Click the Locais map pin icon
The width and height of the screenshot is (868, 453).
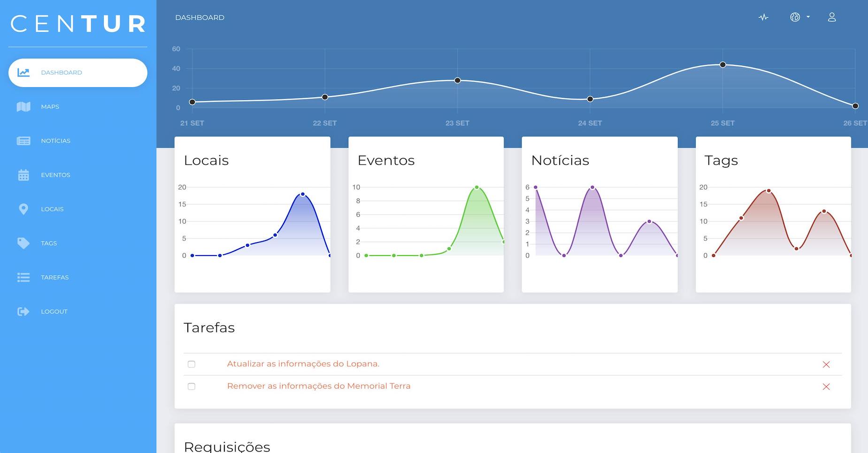[23, 209]
